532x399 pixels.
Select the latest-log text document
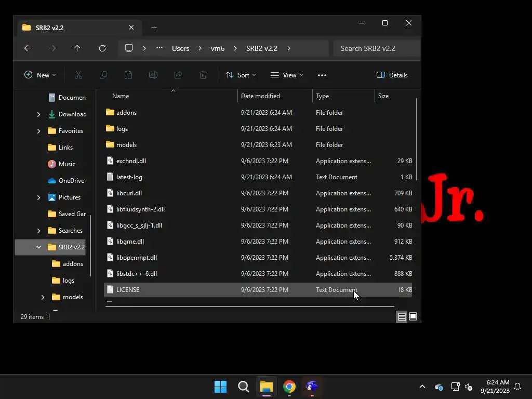coord(258,177)
